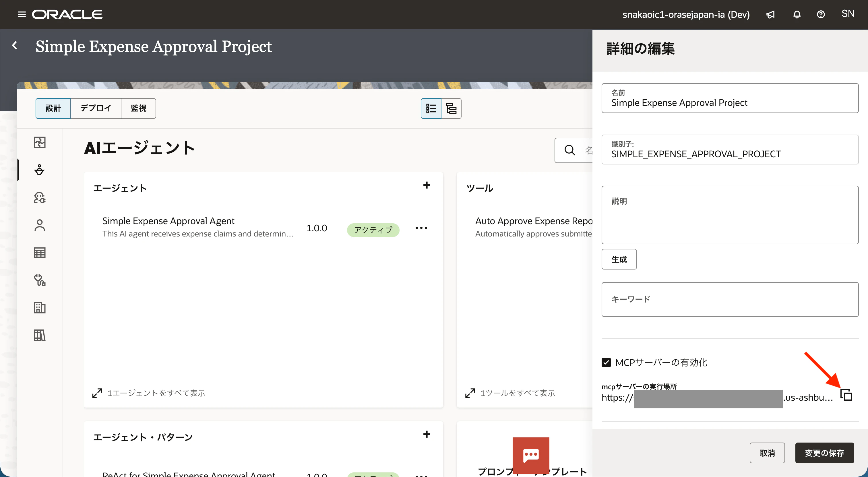This screenshot has height=477, width=868.
Task: Open actions menu for Simple Expense Approval Agent
Action: [x=421, y=228]
